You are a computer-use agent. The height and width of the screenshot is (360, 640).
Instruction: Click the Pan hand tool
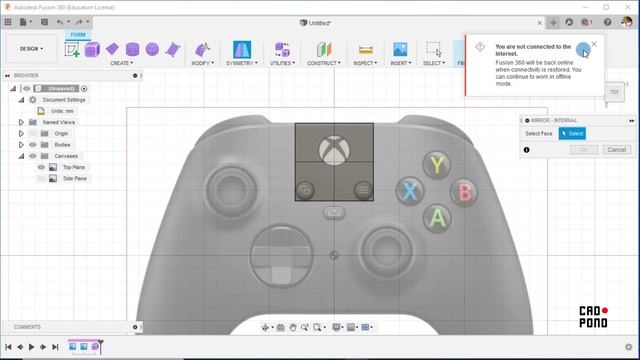click(x=293, y=327)
